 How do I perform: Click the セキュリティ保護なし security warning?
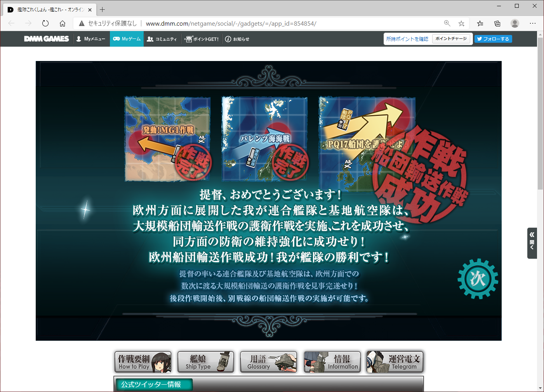pos(108,23)
